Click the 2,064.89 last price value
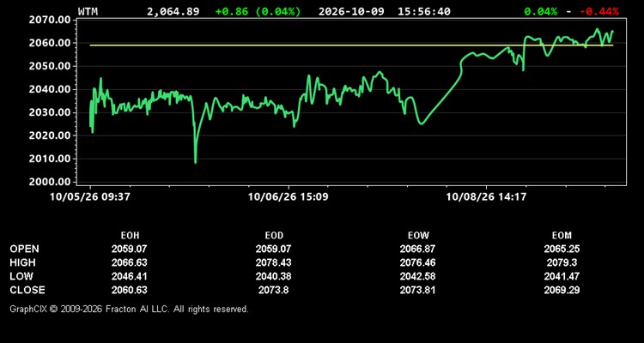This screenshot has width=644, height=343. (x=173, y=11)
